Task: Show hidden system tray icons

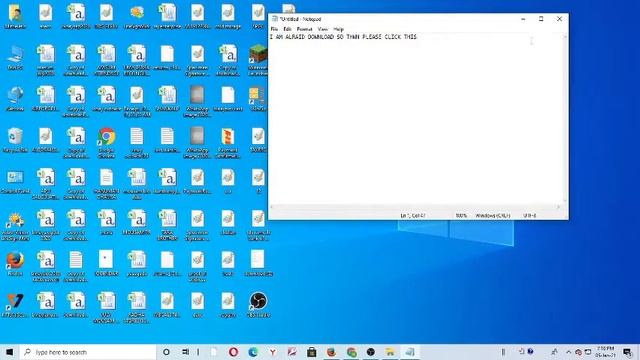Action: 568,352
